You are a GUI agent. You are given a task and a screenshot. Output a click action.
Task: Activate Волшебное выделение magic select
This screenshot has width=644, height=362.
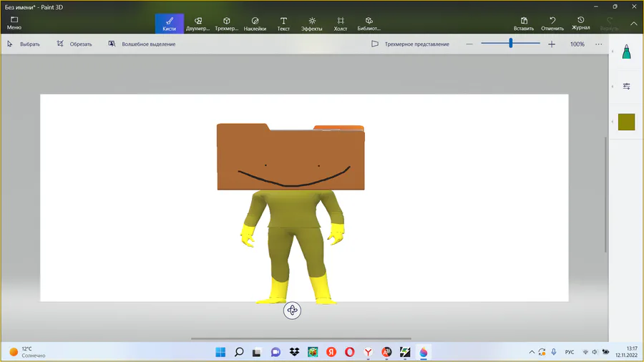pos(142,44)
